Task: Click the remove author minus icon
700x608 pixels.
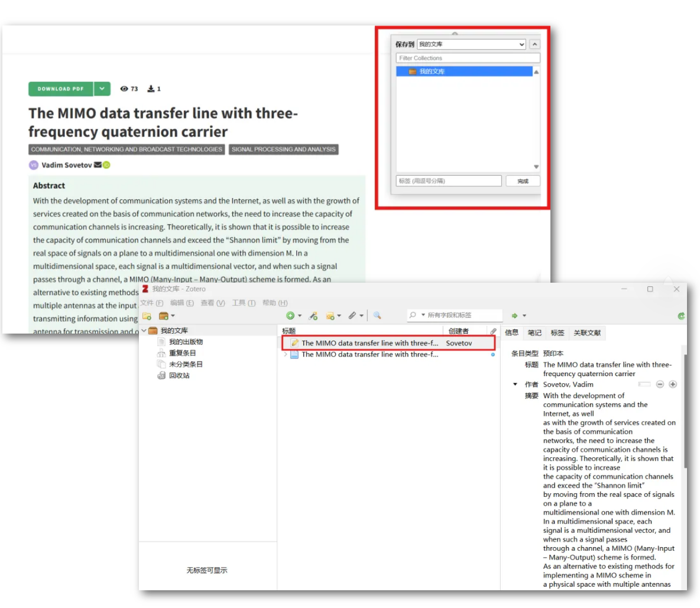Action: point(660,384)
